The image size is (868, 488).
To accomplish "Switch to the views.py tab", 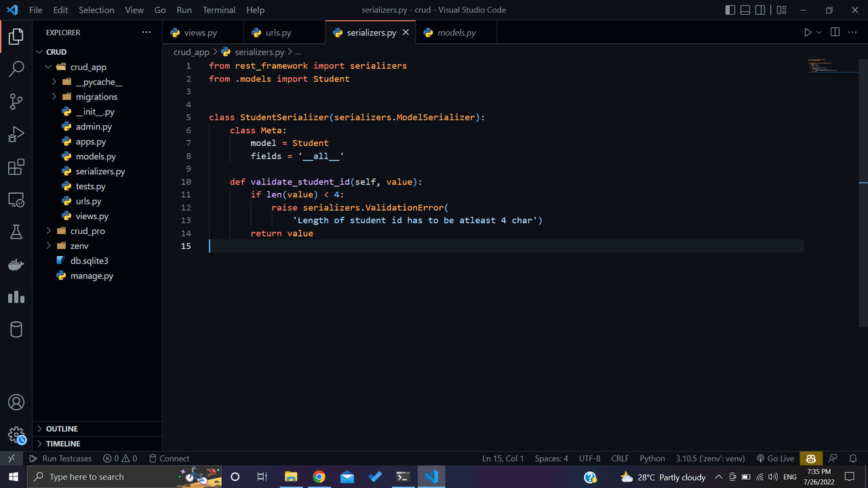I will 203,33.
